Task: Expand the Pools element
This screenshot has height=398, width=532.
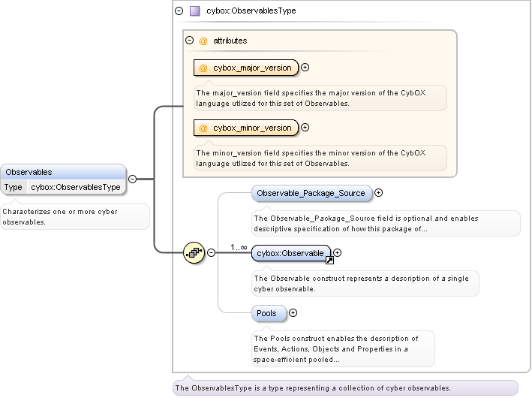Action: coord(293,313)
